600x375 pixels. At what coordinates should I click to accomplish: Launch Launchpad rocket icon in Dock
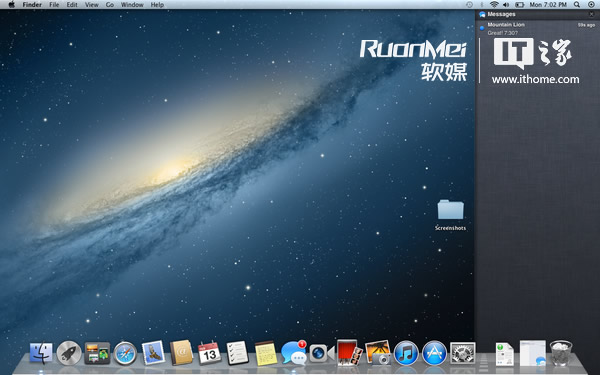[x=69, y=353]
